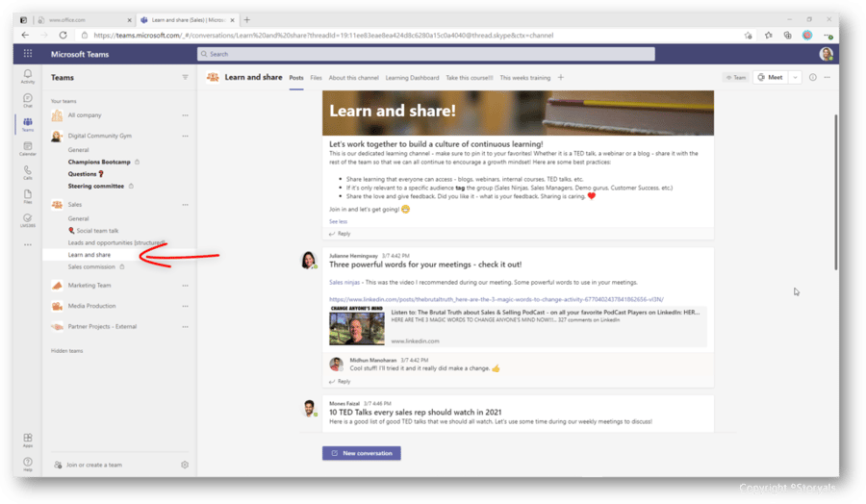Expand Partner Projects - External team
This screenshot has width=866, height=504.
click(x=102, y=327)
